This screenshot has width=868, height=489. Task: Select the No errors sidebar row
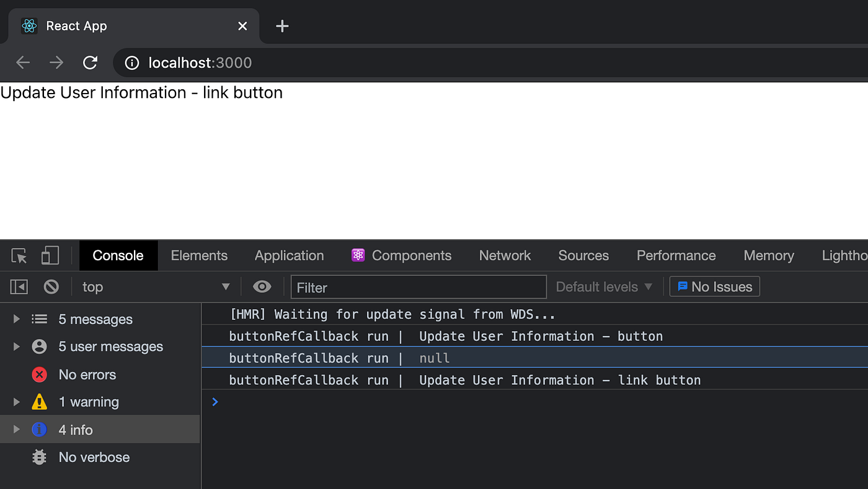point(100,374)
